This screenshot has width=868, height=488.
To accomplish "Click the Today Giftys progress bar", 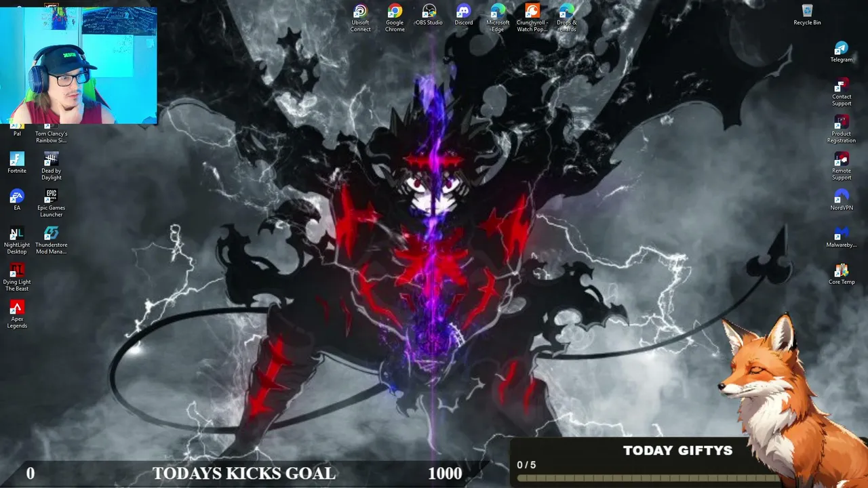I will pos(648,478).
